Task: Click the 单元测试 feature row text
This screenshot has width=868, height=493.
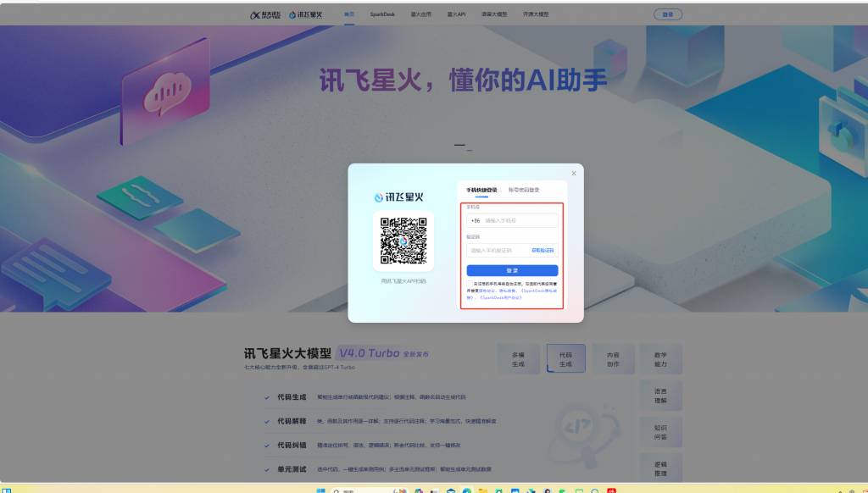Action: [x=292, y=469]
